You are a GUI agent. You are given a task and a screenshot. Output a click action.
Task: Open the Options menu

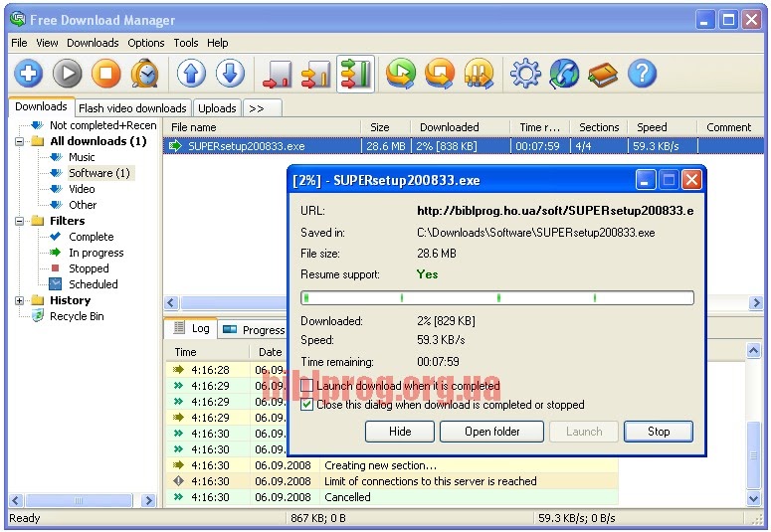coord(146,43)
